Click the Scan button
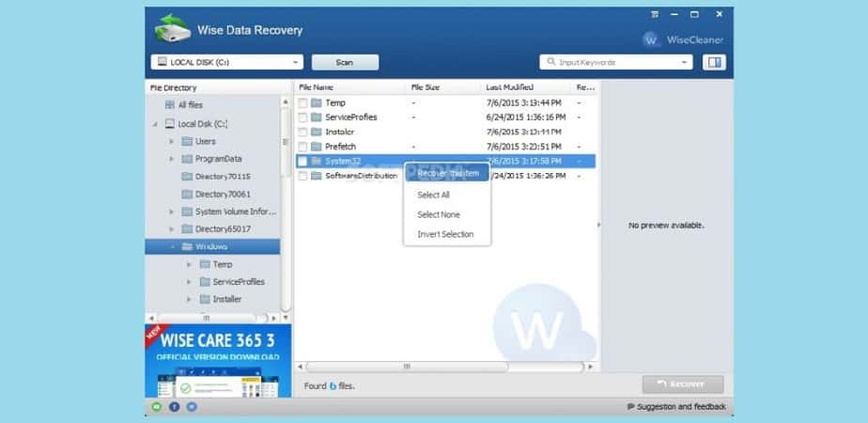Viewport: 868px width, 423px height. tap(345, 62)
